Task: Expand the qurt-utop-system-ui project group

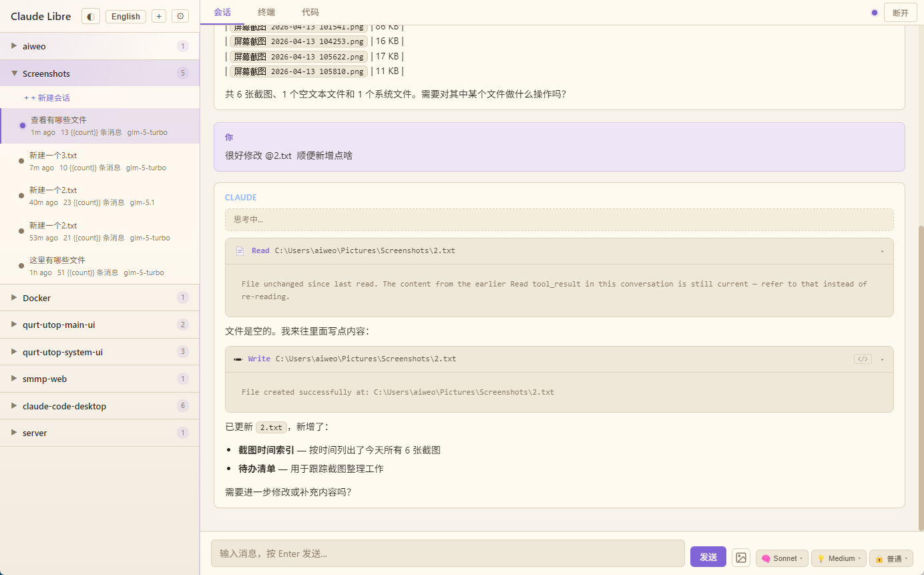Action: pos(99,352)
